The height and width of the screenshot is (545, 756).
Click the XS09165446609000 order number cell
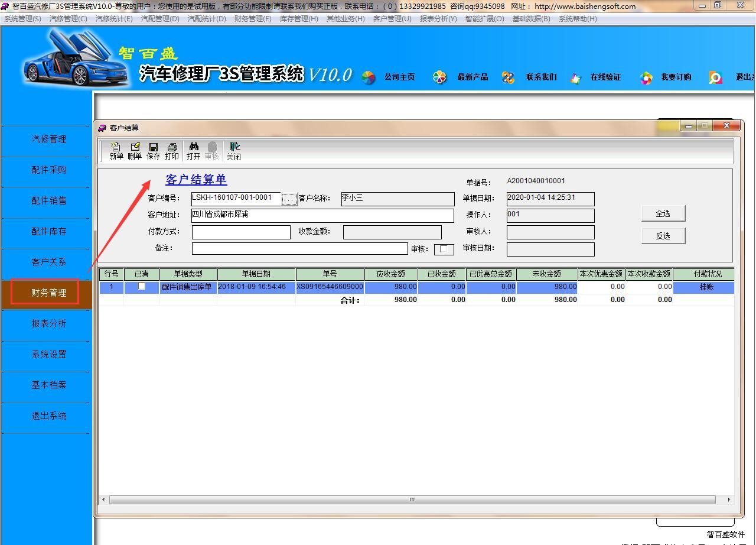coord(330,287)
